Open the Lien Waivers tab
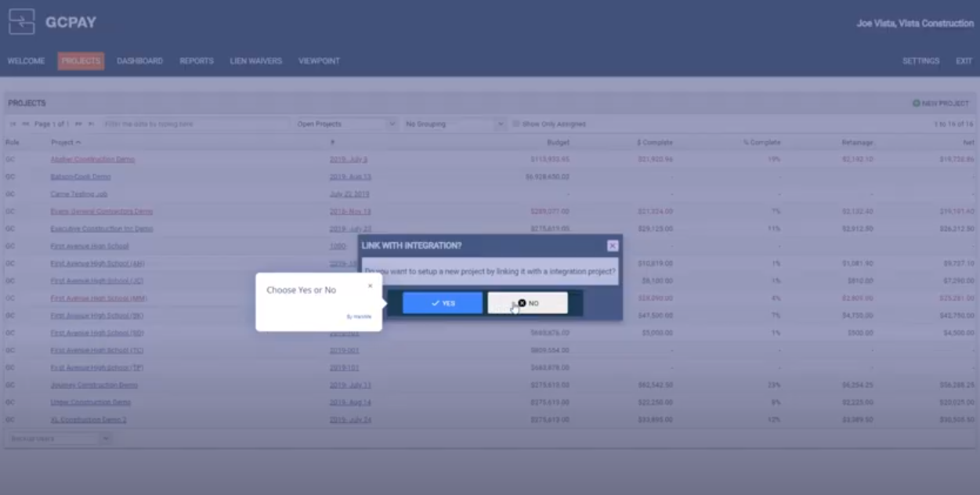 (x=255, y=61)
